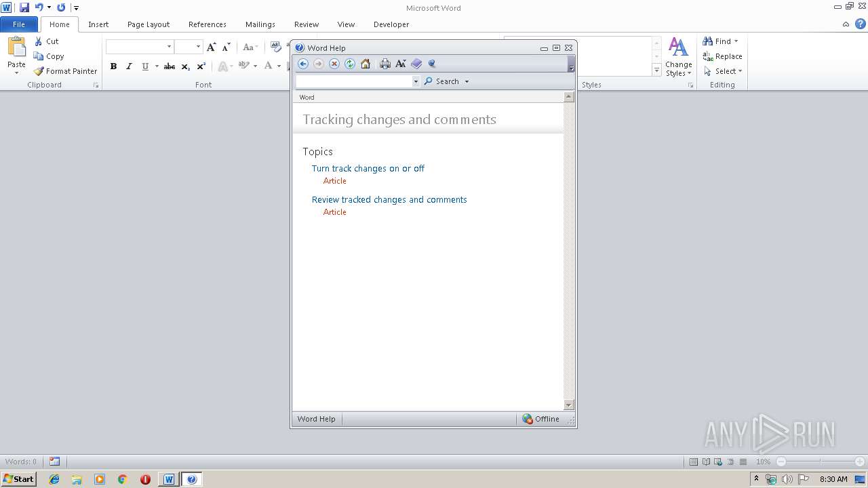
Task: Open the font size dropdown
Action: (x=198, y=47)
